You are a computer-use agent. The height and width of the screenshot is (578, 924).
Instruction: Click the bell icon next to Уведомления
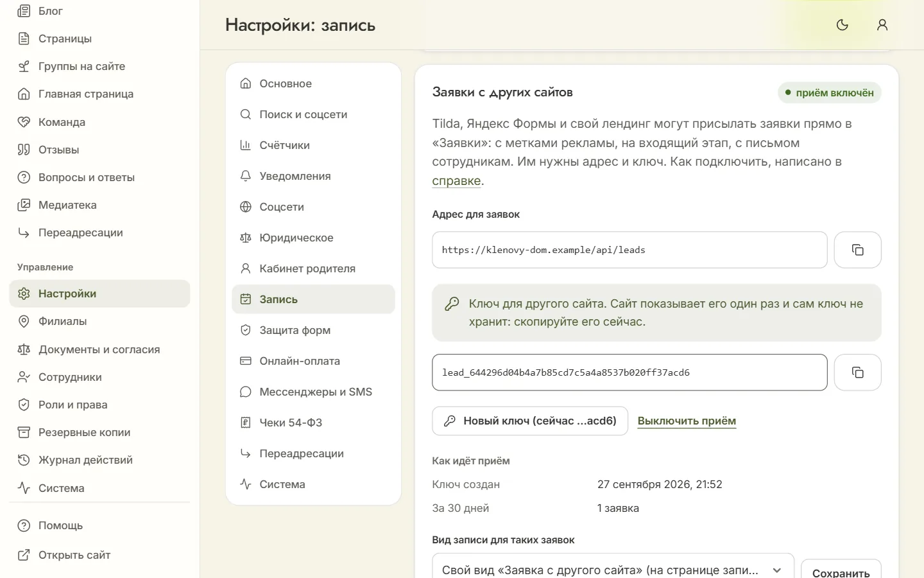pos(245,176)
